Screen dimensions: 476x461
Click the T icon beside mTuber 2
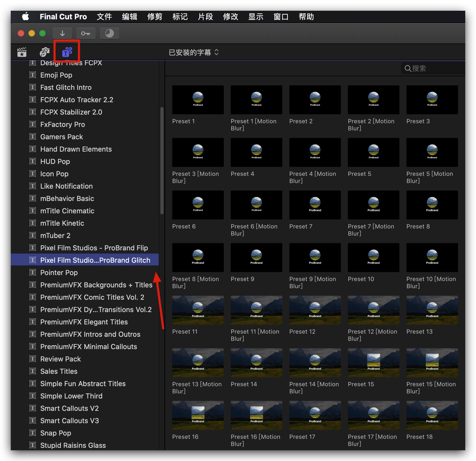point(33,235)
